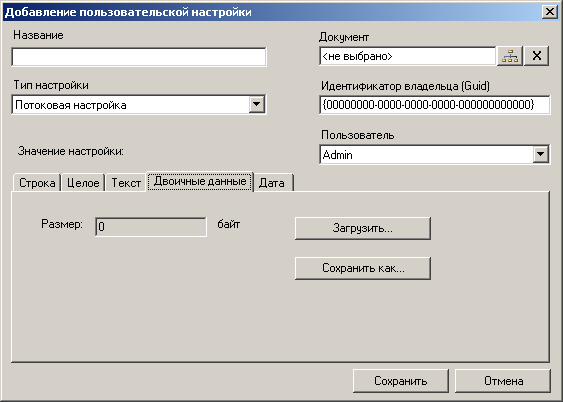Image resolution: width=563 pixels, height=402 pixels.
Task: Switch to Дата tab
Action: click(274, 183)
